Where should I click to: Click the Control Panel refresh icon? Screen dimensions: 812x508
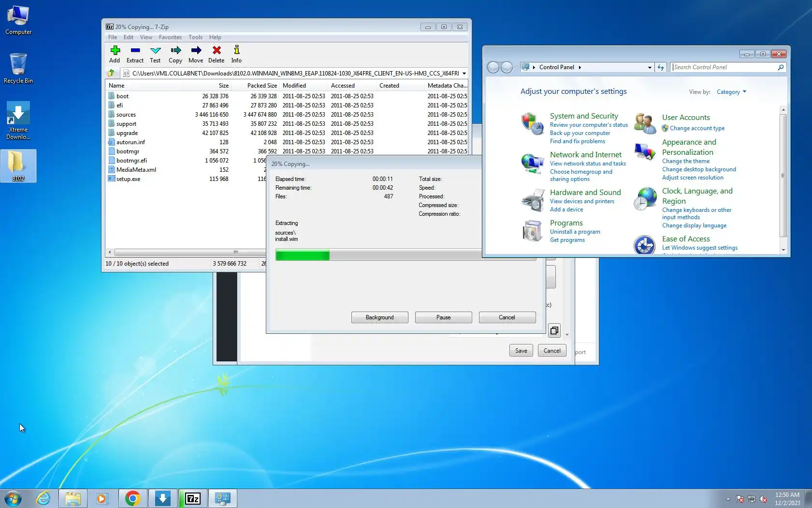coord(661,67)
